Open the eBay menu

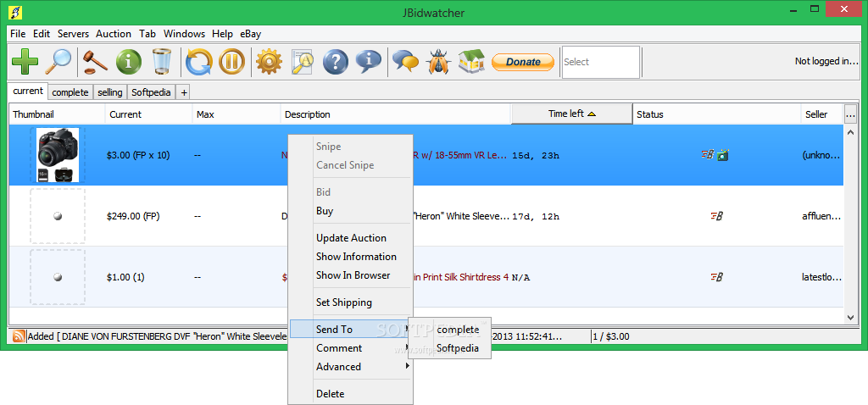(250, 34)
